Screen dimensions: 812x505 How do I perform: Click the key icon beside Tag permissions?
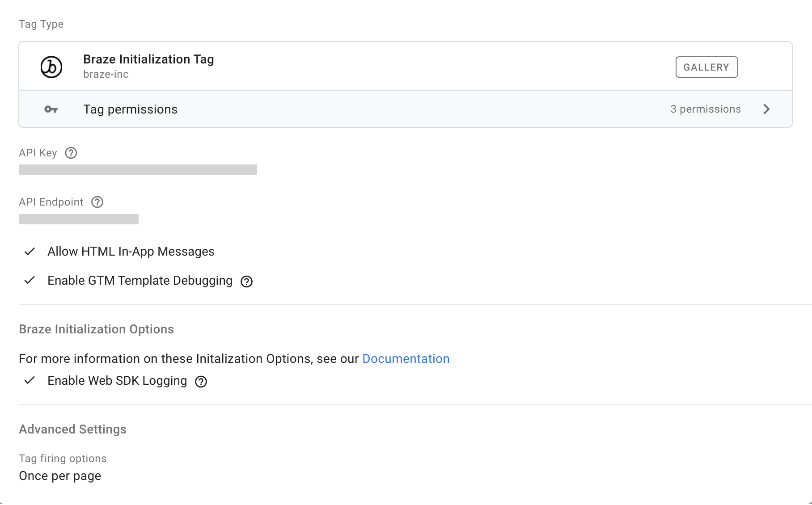[51, 109]
